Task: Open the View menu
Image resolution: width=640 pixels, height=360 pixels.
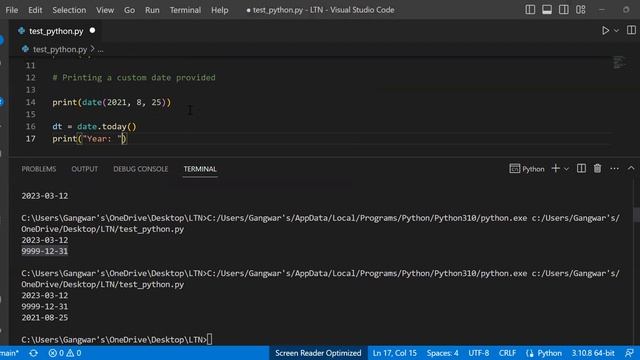Action: pos(105,10)
